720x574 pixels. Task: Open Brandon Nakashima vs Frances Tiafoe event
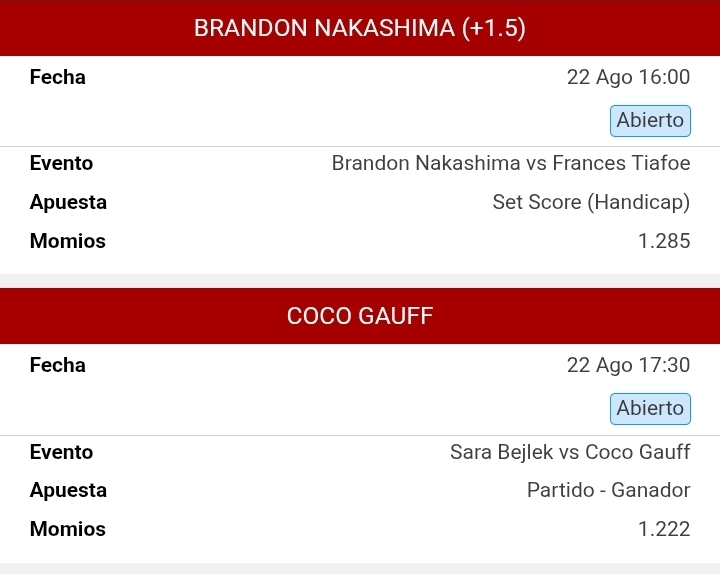tap(511, 163)
